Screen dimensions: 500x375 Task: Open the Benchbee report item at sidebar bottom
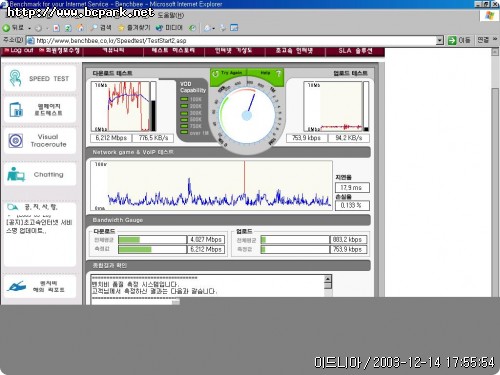[x=40, y=287]
